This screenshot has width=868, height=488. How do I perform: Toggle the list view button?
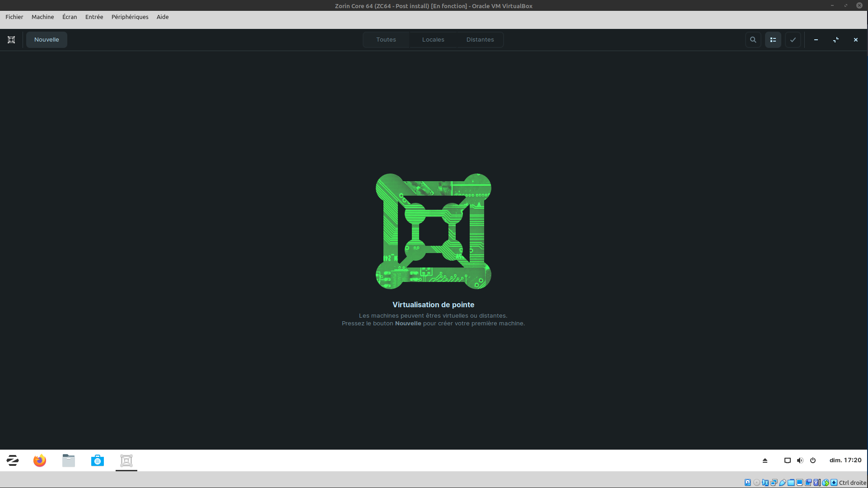[773, 40]
